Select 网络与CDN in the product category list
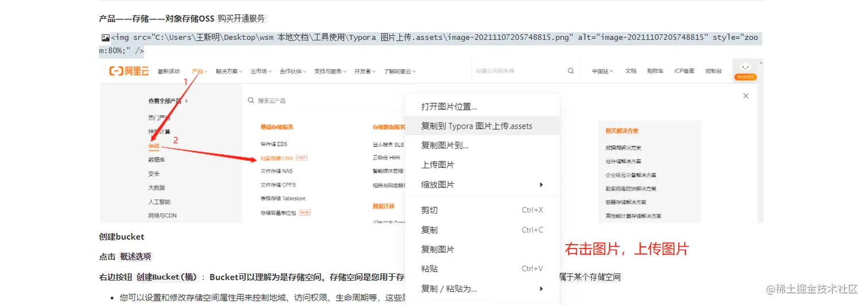Image resolution: width=868 pixels, height=305 pixels. pos(162,216)
